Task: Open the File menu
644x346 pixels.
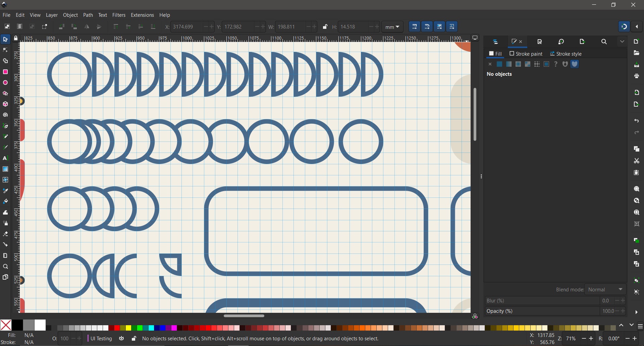Action: 6,15
